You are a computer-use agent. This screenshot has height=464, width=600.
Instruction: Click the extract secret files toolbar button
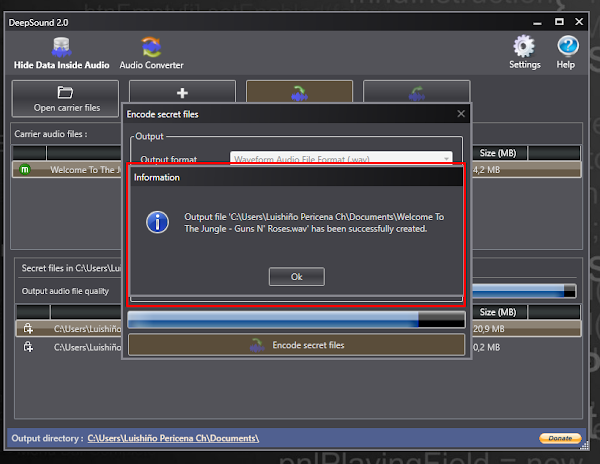point(416,92)
